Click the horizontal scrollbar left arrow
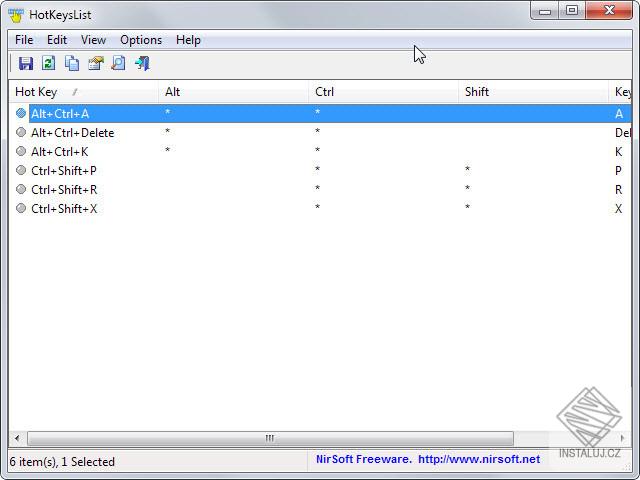Viewport: 640px width, 480px height. coord(17,438)
